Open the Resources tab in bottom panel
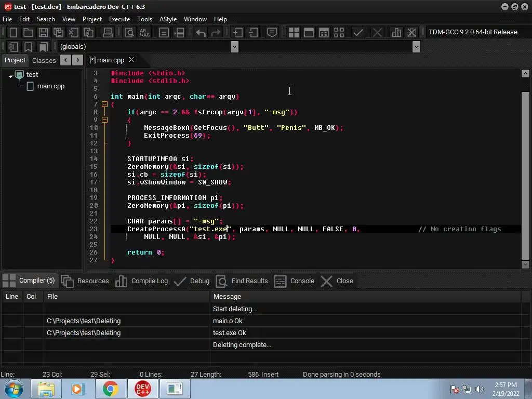Viewport: 532px width, 399px height. pos(85,281)
